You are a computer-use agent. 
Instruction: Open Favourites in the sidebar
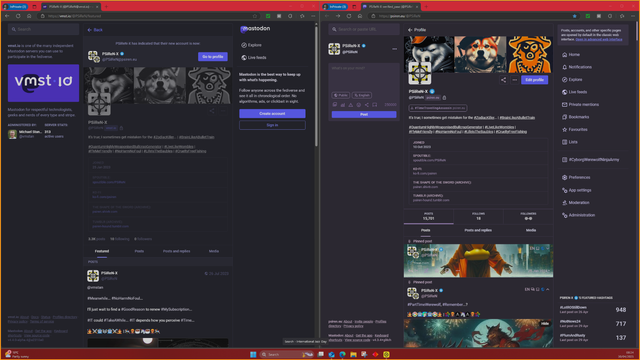pyautogui.click(x=574, y=129)
